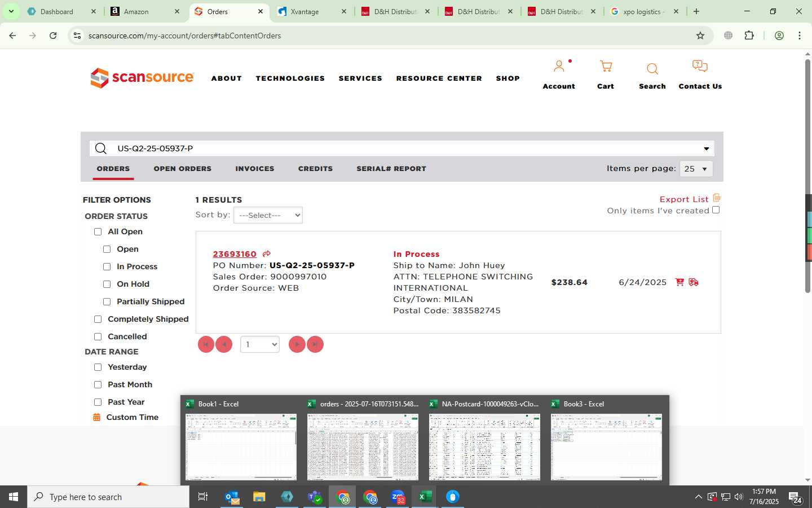Open the Sort by Select dropdown
This screenshot has width=812, height=508.
click(x=268, y=215)
